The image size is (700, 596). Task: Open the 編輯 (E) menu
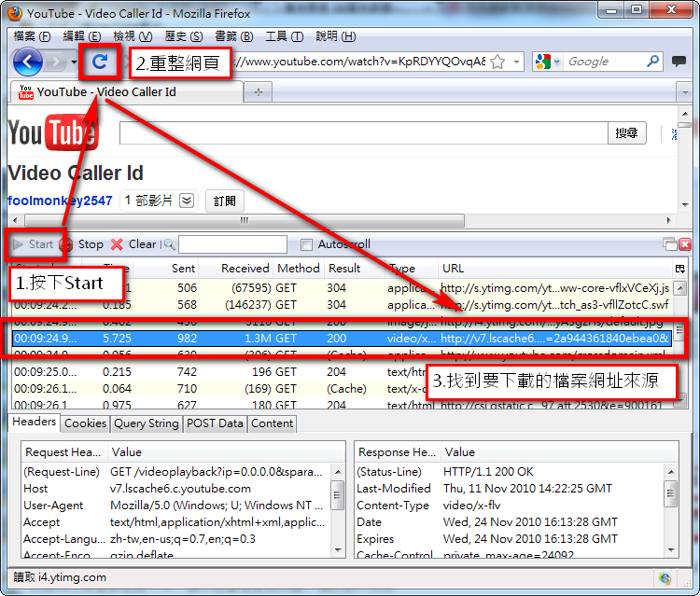(82, 36)
